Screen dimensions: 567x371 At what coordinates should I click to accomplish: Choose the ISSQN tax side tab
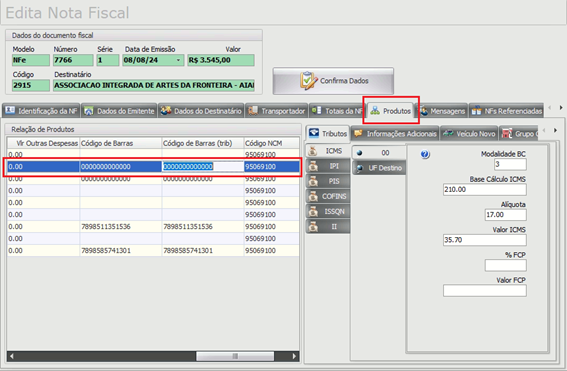point(328,212)
